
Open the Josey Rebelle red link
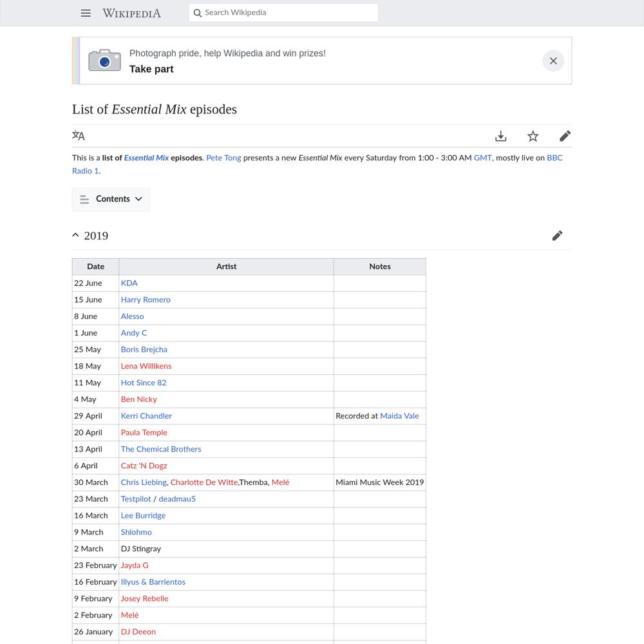(x=144, y=598)
